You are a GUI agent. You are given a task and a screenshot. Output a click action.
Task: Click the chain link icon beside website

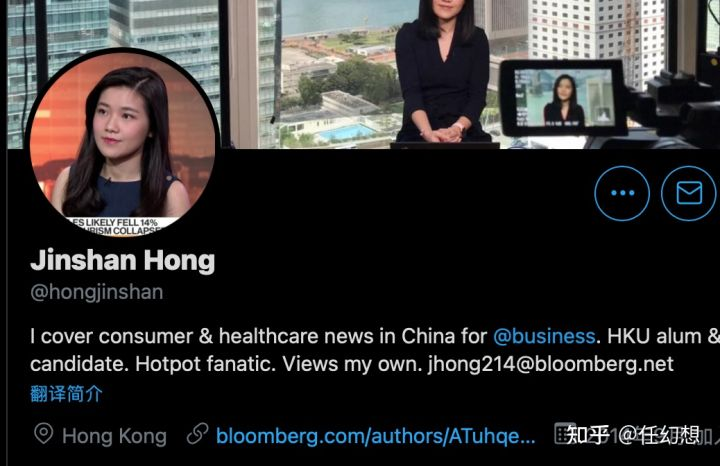[x=197, y=434]
